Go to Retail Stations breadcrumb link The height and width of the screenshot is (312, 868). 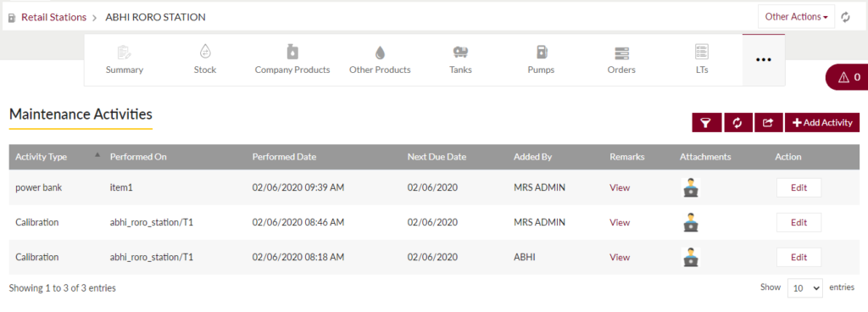[x=53, y=17]
